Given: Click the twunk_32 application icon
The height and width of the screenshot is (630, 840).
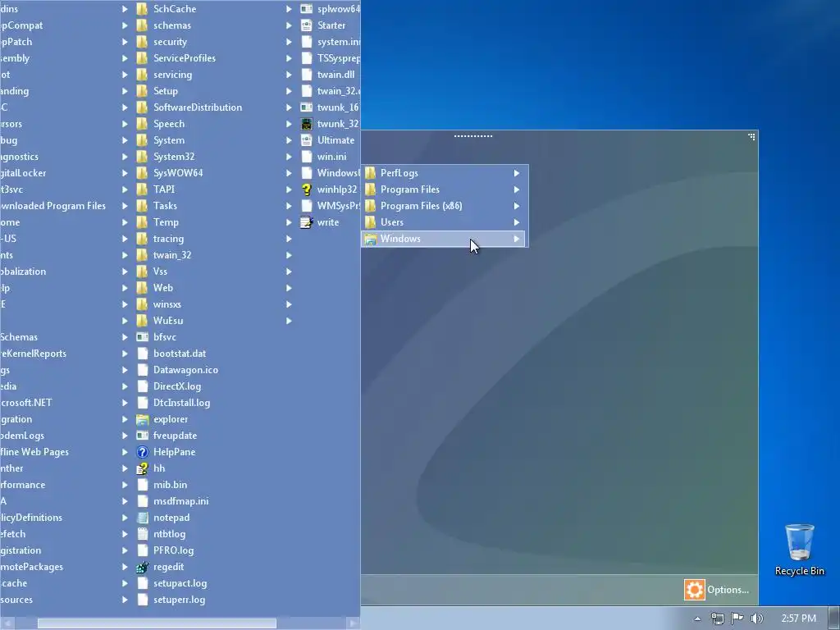Looking at the screenshot, I should (x=307, y=124).
